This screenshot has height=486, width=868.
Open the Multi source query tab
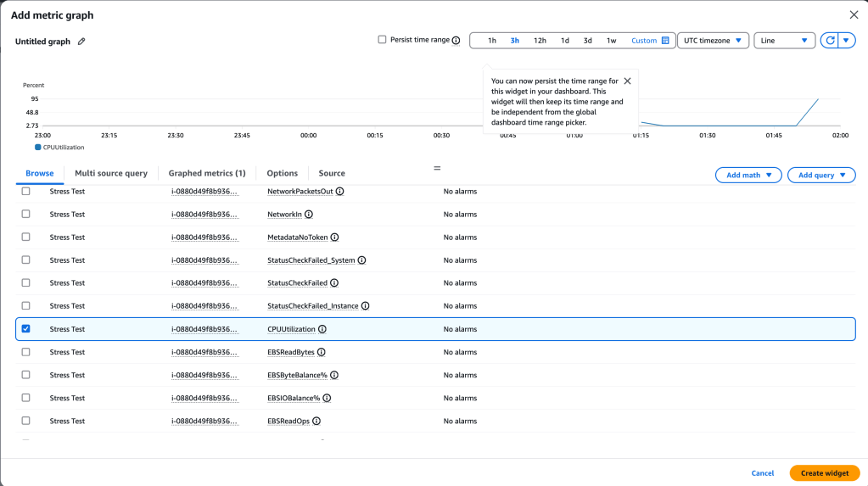pyautogui.click(x=111, y=173)
